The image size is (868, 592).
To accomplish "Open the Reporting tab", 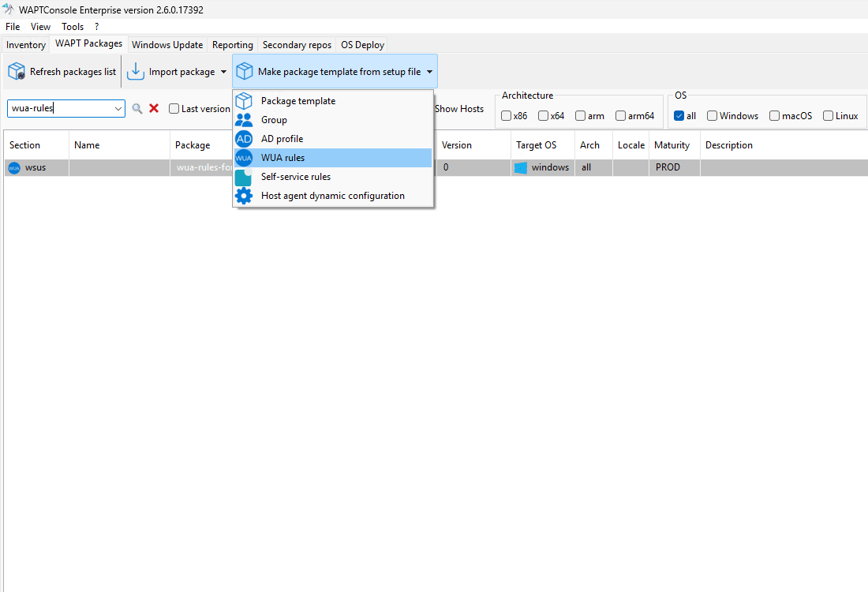I will tap(233, 45).
